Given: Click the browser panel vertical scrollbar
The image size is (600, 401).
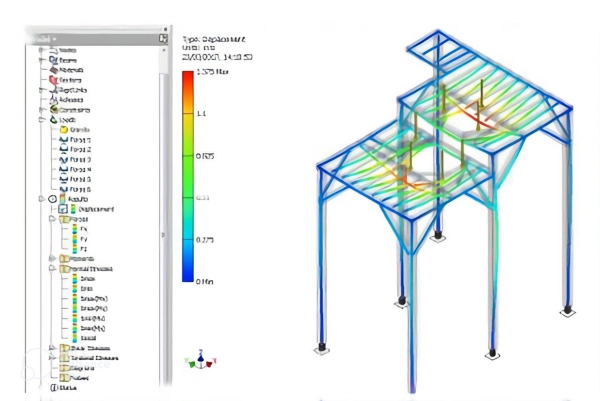Looking at the screenshot, I should 165,214.
